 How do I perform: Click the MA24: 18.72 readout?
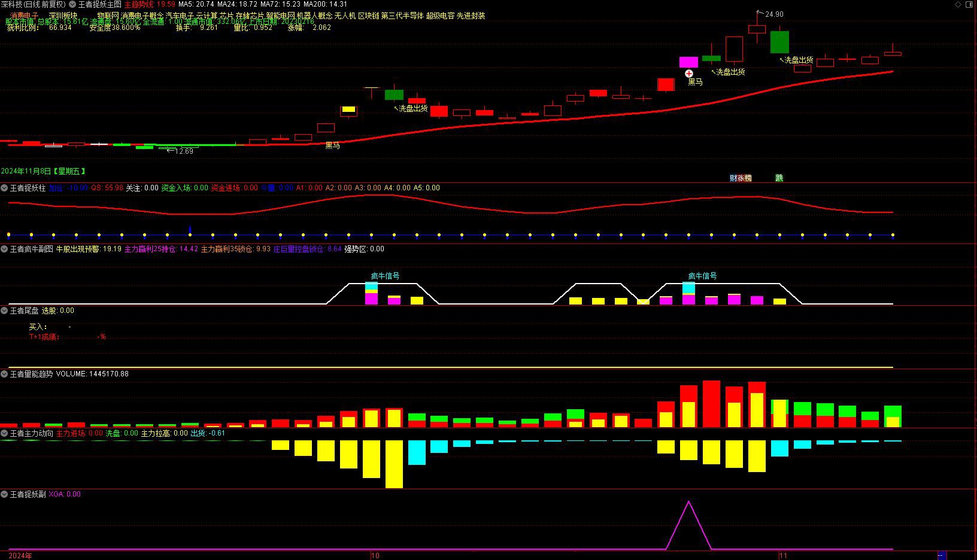point(237,4)
